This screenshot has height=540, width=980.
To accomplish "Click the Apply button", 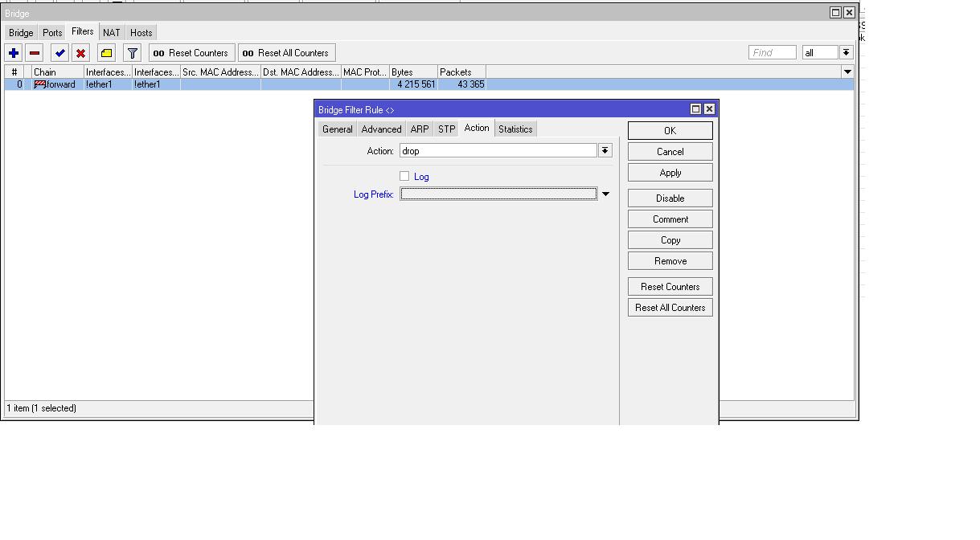I will point(670,173).
